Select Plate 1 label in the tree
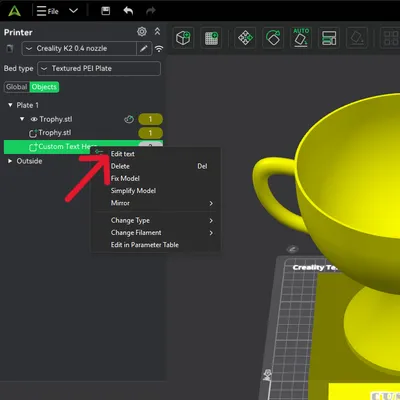This screenshot has width=400, height=400. [28, 105]
